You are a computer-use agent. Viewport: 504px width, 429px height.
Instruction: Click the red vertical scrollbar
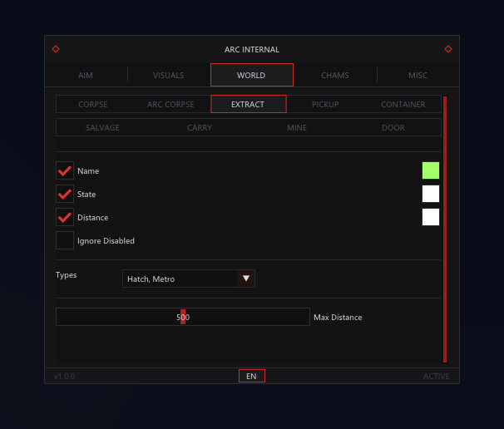click(445, 229)
